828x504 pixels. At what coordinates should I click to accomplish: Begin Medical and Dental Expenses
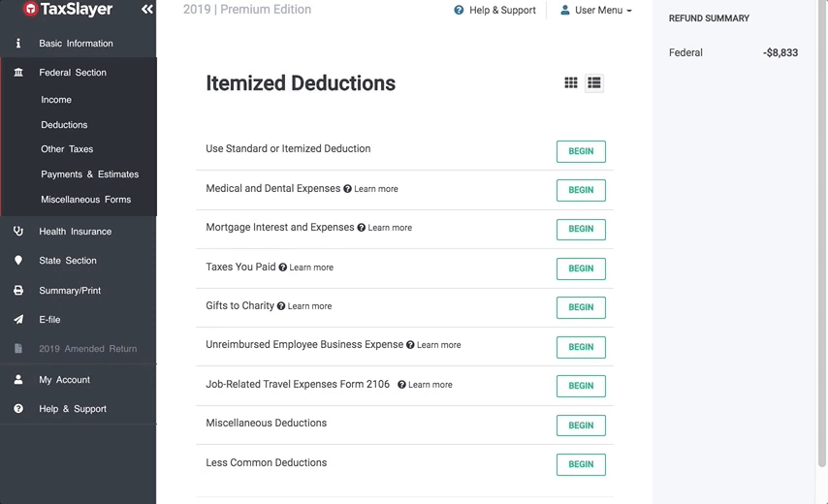[x=581, y=190]
